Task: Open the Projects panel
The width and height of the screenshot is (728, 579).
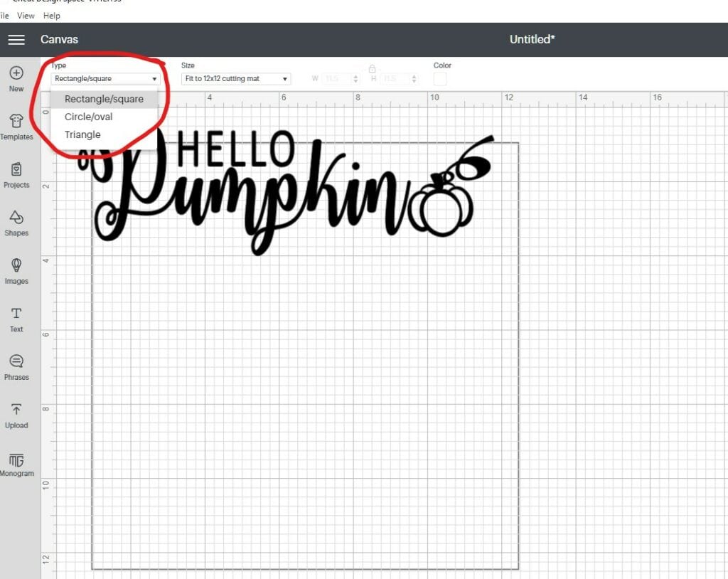Action: (16, 175)
